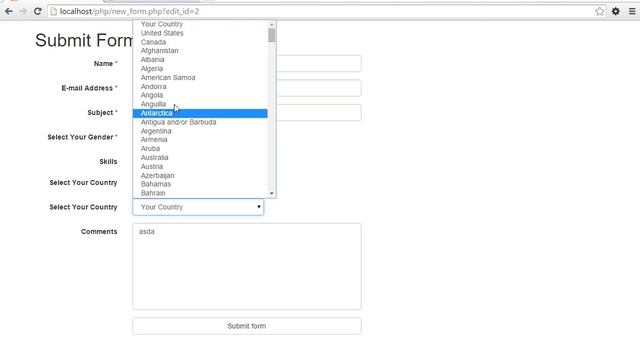Viewport: 640px width, 360px height.
Task: Click the browser back arrow
Action: pos(9,11)
